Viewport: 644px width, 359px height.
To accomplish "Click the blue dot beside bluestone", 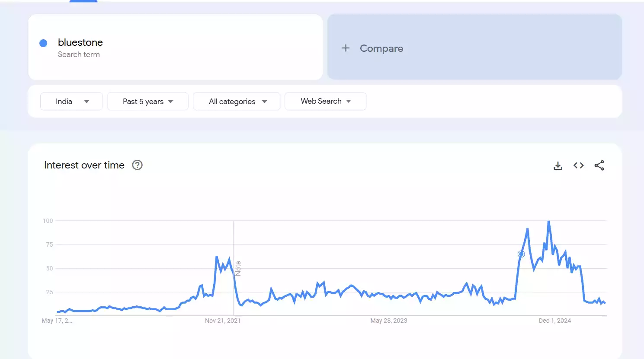I will (43, 43).
